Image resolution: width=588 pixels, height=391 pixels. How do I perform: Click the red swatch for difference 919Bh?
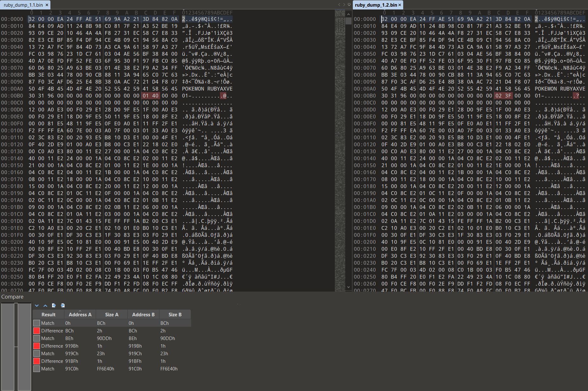point(37,346)
